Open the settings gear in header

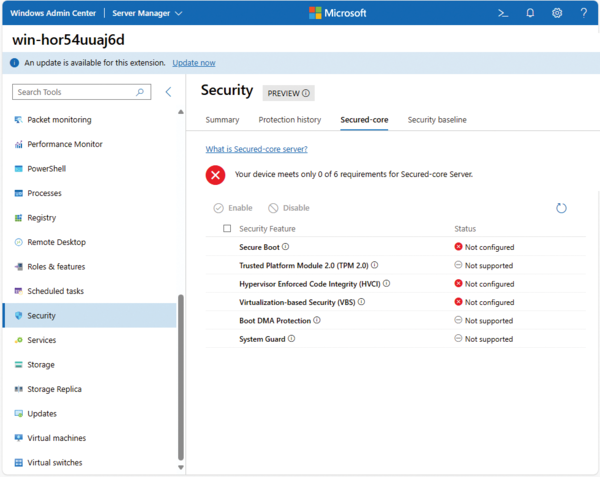tap(557, 13)
